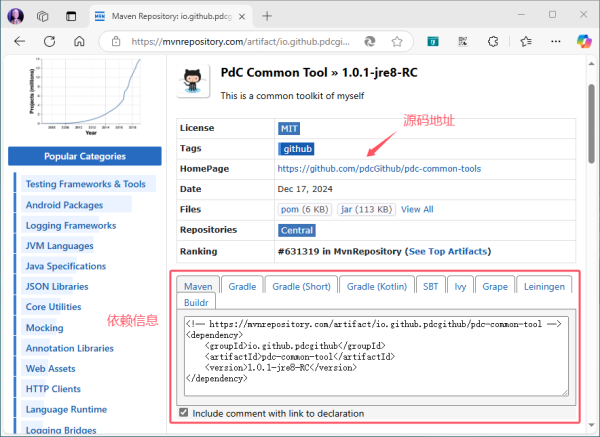Click the browser profile avatar icon

pyautogui.click(x=15, y=16)
